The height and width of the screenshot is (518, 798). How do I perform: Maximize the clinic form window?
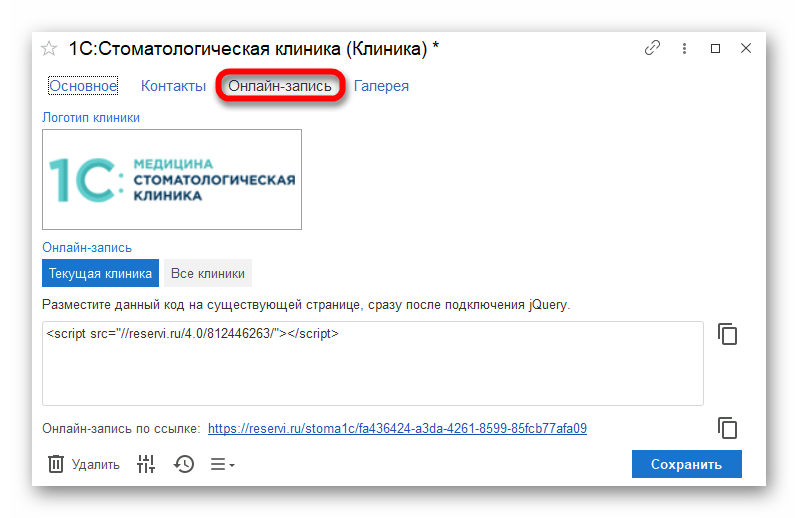pyautogui.click(x=715, y=48)
